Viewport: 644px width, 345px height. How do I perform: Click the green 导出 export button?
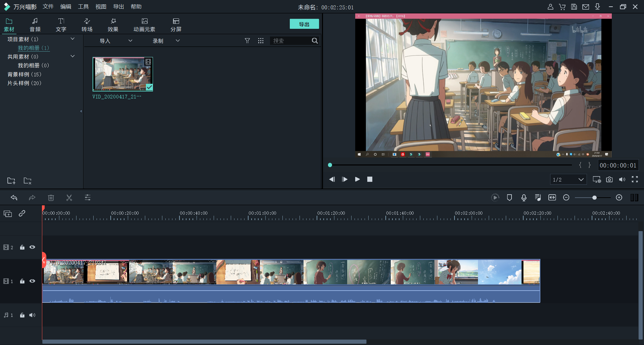(304, 24)
